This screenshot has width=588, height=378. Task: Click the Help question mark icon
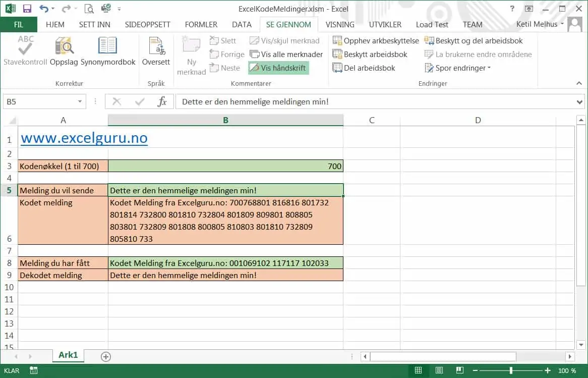512,8
